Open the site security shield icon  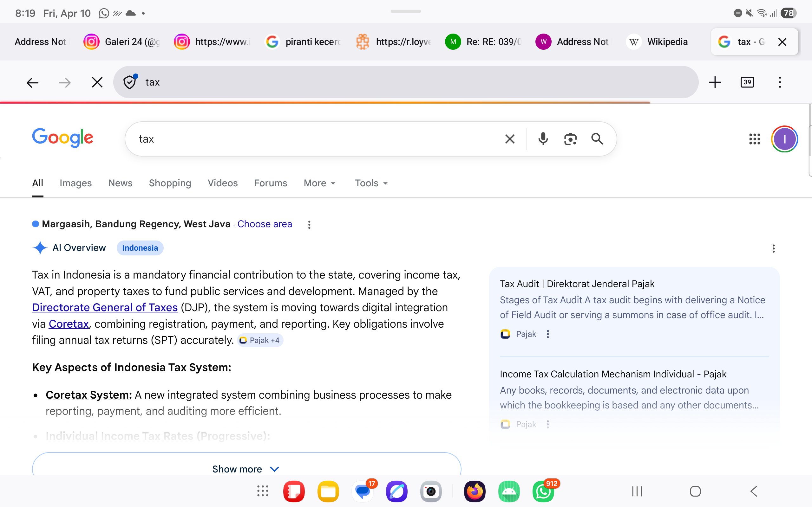(x=129, y=82)
